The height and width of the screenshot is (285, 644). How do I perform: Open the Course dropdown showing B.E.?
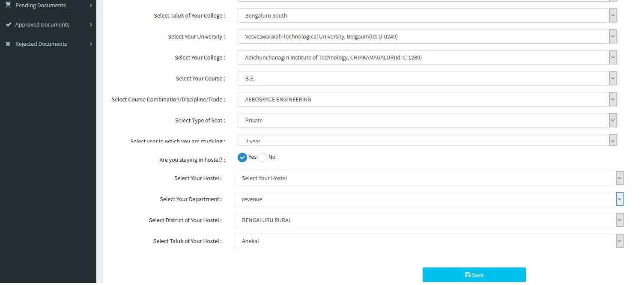(x=427, y=78)
